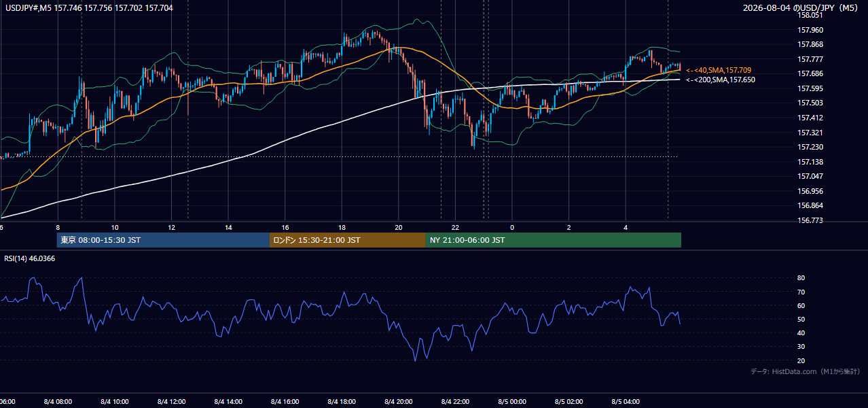Image resolution: width=868 pixels, height=408 pixels.
Task: Click price axis value 157.868
Action: 810,45
